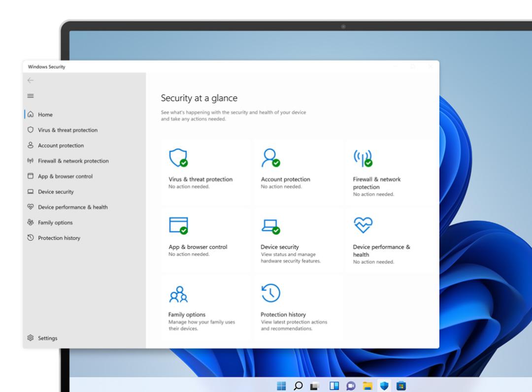
Task: Choose Device security in the sidebar
Action: 56,192
